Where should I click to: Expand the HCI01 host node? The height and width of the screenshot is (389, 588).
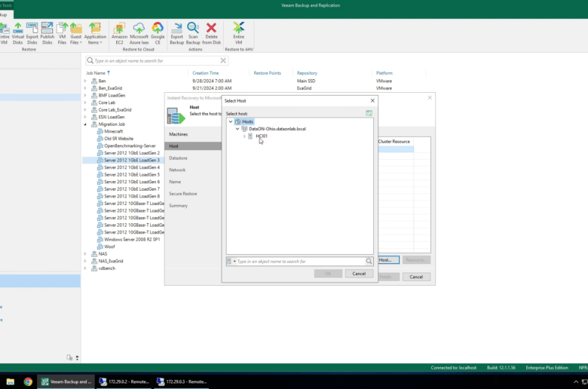click(244, 136)
